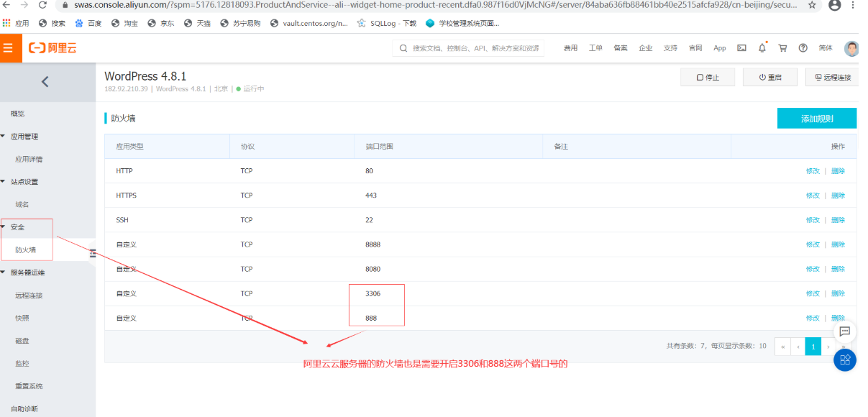Switch language via 简体

pyautogui.click(x=826, y=48)
